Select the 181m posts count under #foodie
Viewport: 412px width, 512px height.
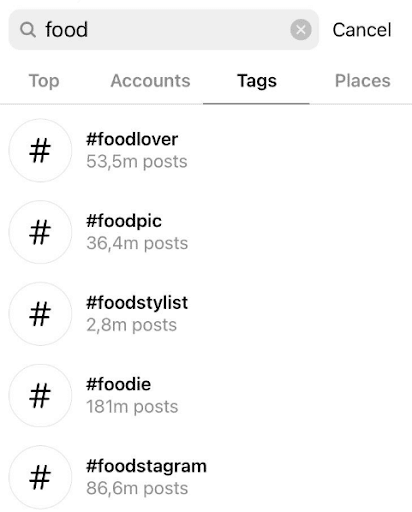(132, 407)
